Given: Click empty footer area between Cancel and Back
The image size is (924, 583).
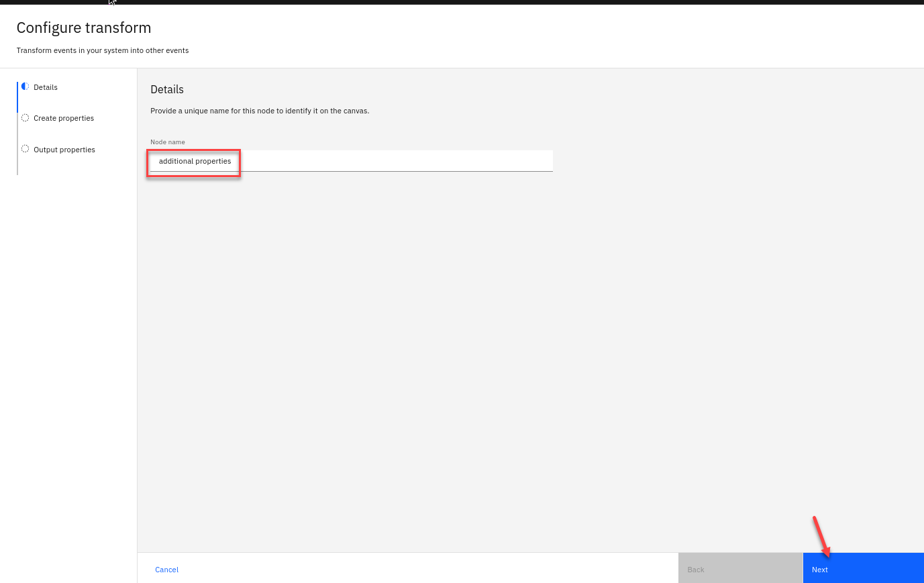Looking at the screenshot, I should pyautogui.click(x=429, y=568).
